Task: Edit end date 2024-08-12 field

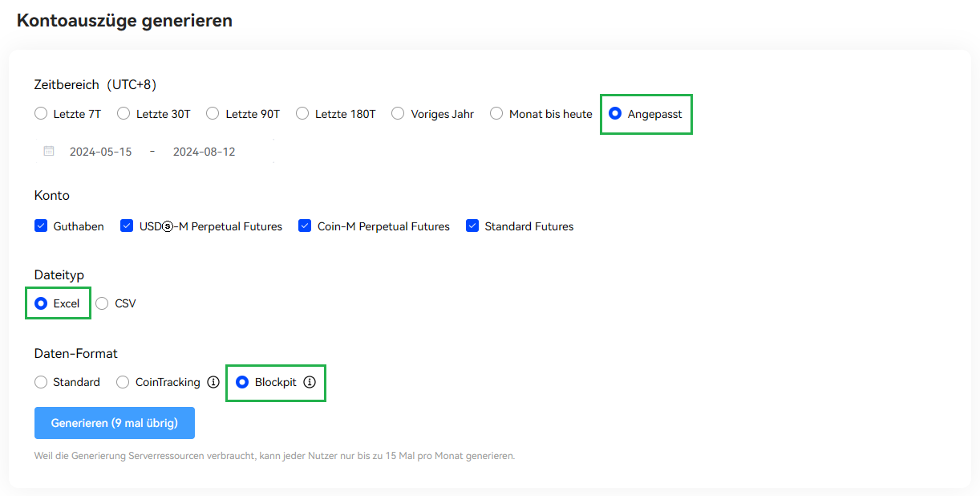Action: pos(204,152)
